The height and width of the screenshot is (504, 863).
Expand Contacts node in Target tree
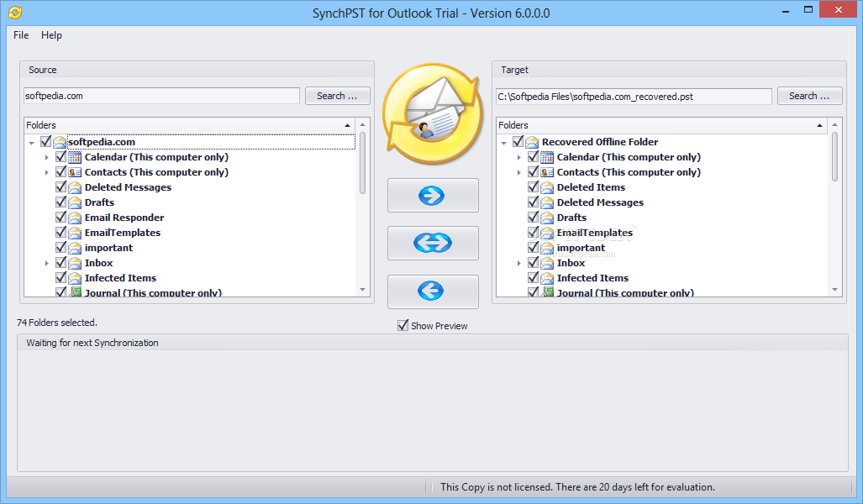[x=519, y=173]
